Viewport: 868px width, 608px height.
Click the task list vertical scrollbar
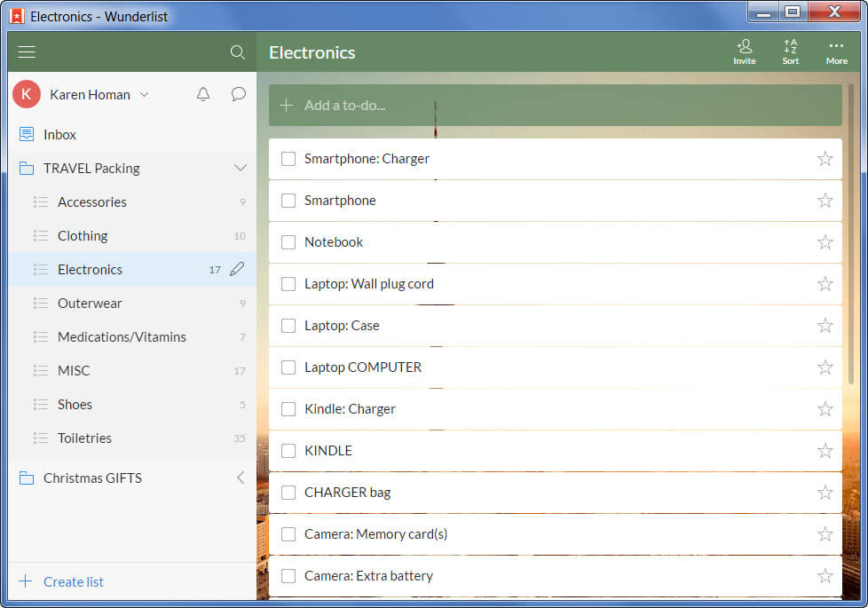(x=851, y=234)
